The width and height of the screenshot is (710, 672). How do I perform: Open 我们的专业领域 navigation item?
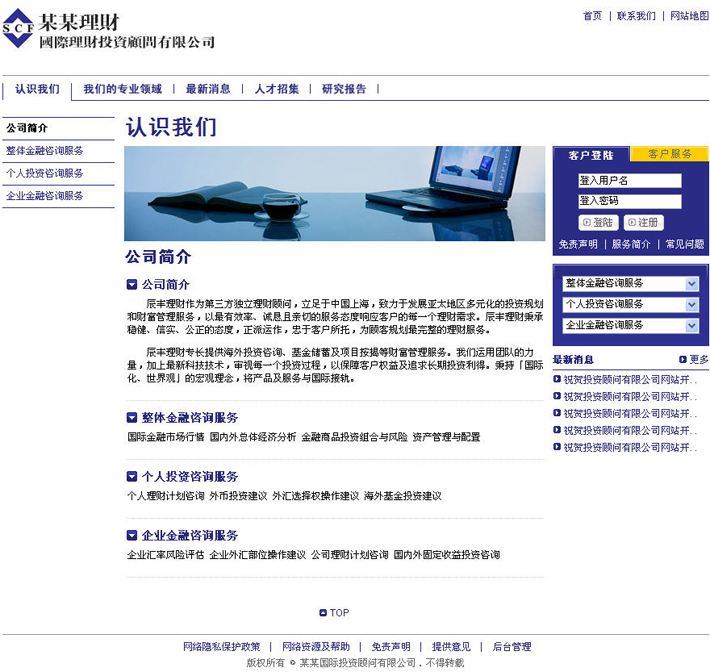[x=123, y=89]
